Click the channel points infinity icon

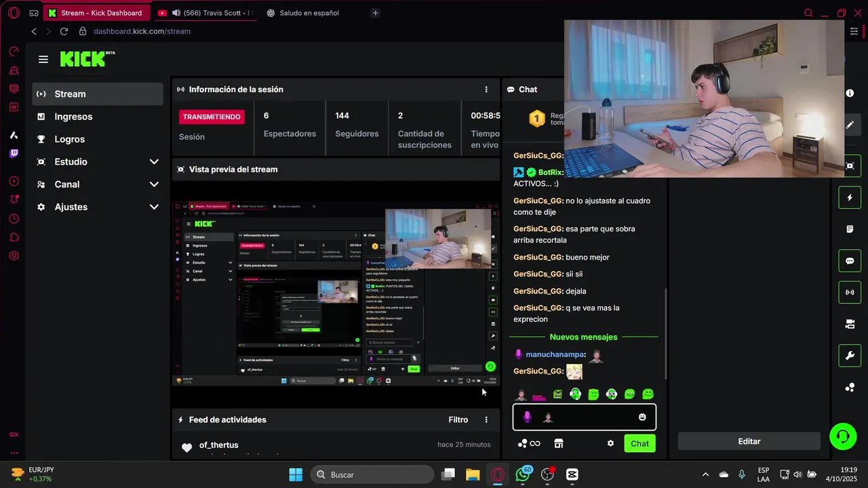[x=535, y=443]
